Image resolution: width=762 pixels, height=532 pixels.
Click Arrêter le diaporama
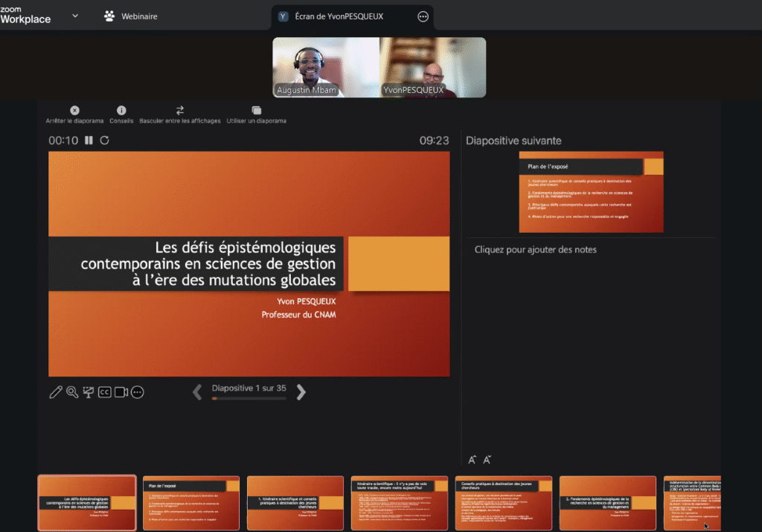coord(74,115)
